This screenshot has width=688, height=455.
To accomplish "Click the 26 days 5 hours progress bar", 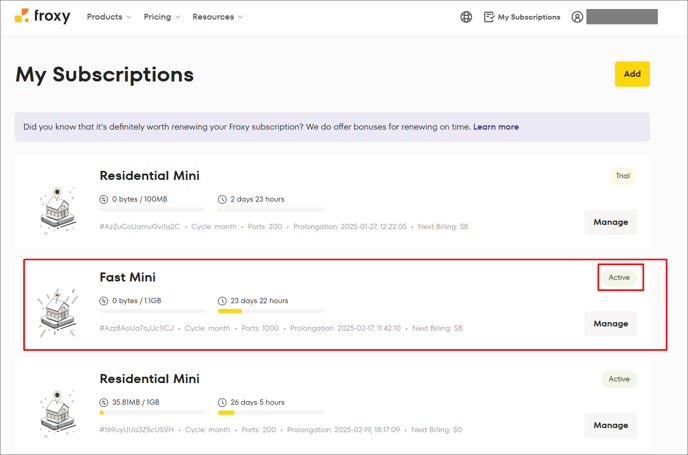I will (x=271, y=412).
